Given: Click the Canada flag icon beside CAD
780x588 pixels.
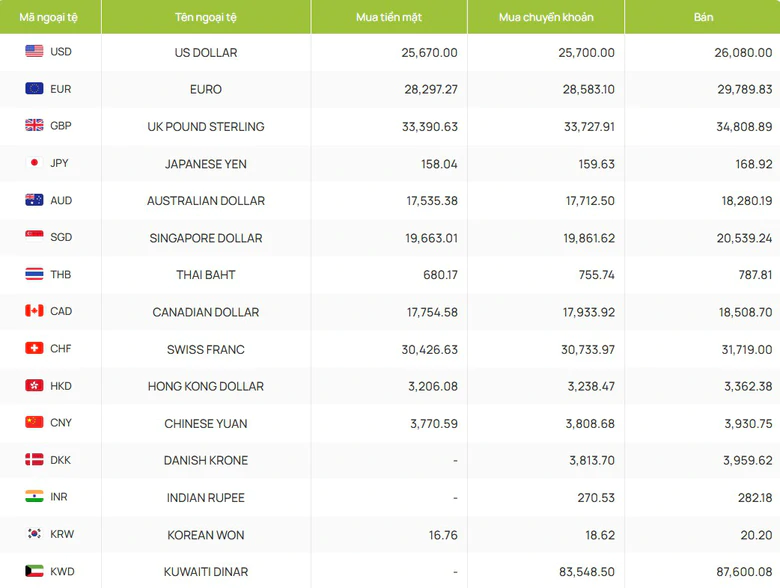Looking at the screenshot, I should 34,311.
